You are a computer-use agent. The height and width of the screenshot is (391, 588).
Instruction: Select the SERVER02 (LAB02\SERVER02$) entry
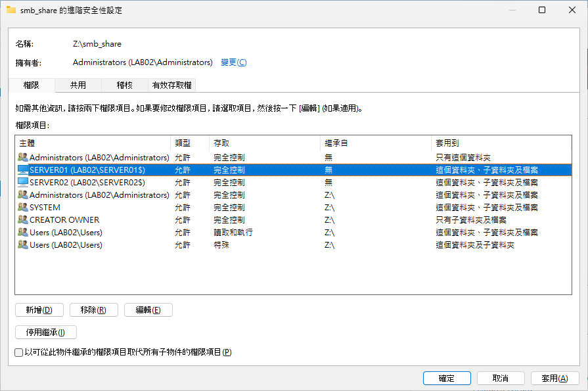point(293,183)
